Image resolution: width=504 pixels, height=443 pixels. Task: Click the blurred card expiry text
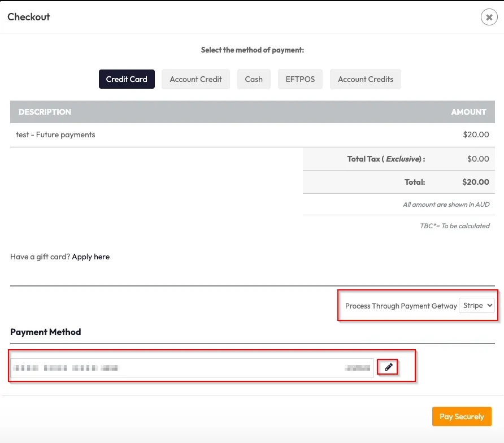357,368
